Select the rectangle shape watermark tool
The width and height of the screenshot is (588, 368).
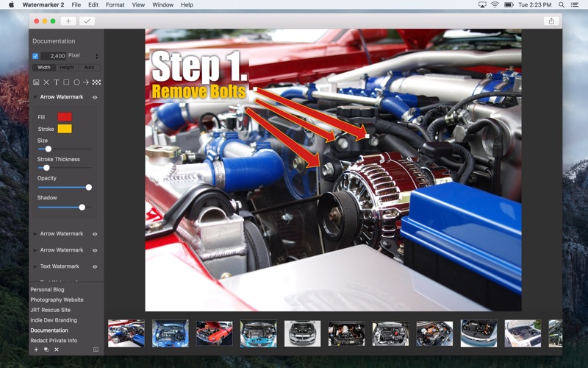click(66, 82)
